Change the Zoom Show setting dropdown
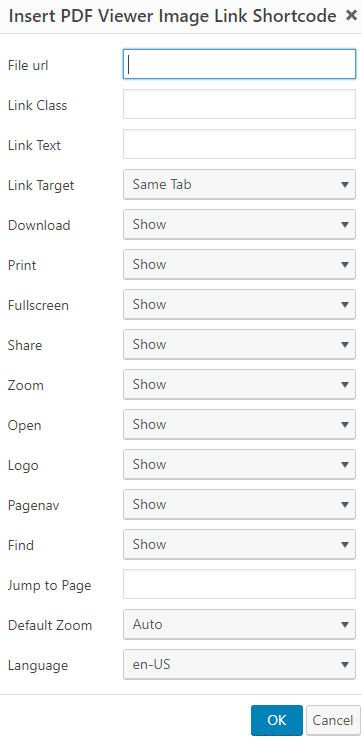The width and height of the screenshot is (362, 740). coord(239,385)
